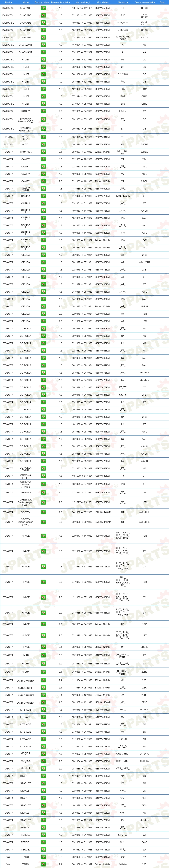
Task: Click fuel icon in CELICA 18R-G row
Action: (x=43, y=307)
